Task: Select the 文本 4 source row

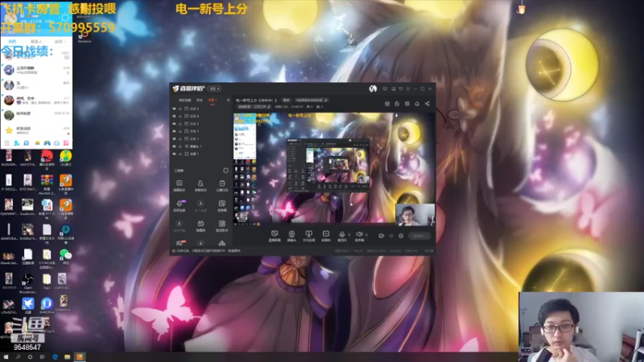Action: pos(201,116)
